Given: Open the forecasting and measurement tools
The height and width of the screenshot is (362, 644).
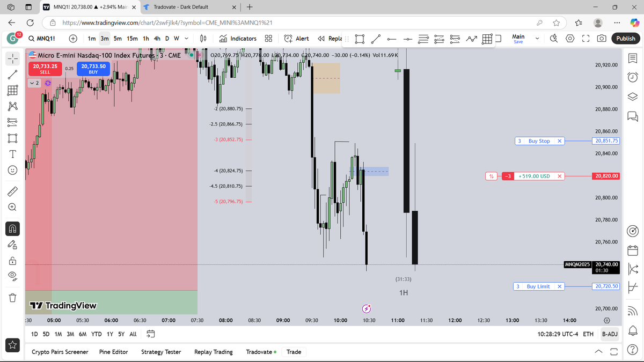Looking at the screenshot, I should point(13,122).
